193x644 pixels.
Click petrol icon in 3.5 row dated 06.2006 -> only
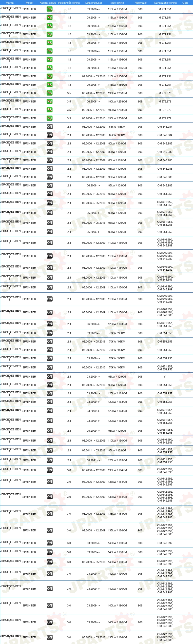50,101
